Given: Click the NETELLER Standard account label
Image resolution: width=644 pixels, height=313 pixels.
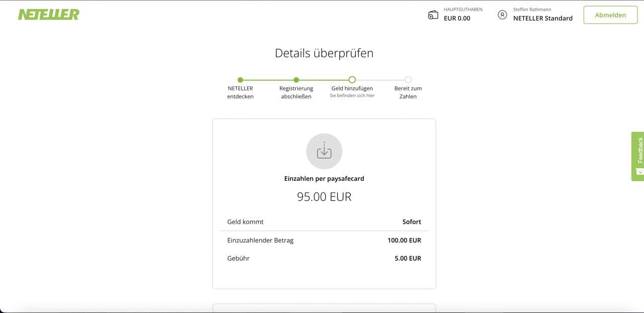Looking at the screenshot, I should [542, 18].
